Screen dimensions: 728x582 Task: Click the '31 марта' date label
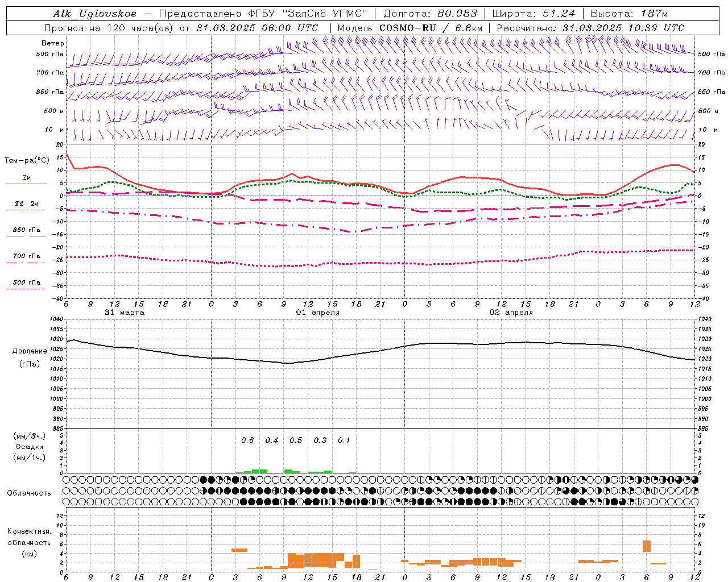click(x=125, y=313)
